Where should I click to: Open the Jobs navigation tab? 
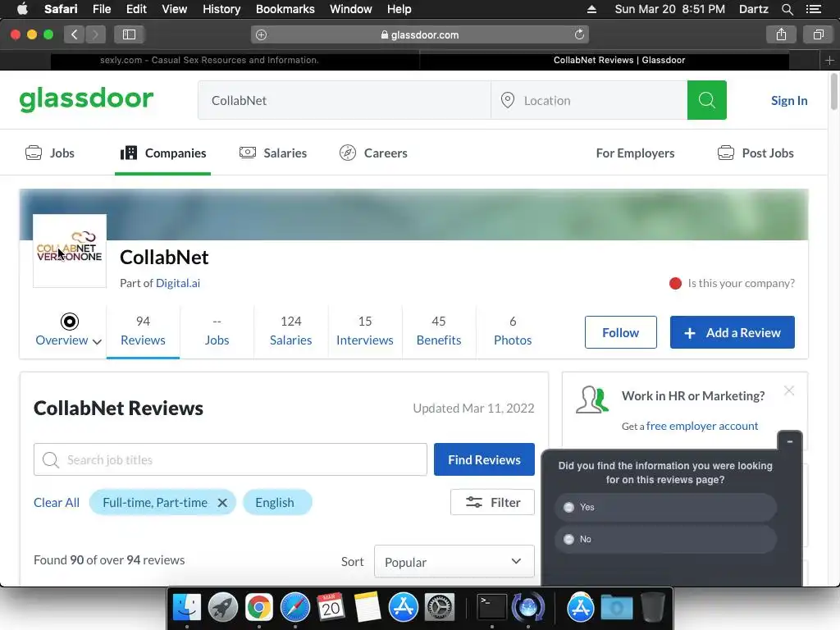pos(50,153)
